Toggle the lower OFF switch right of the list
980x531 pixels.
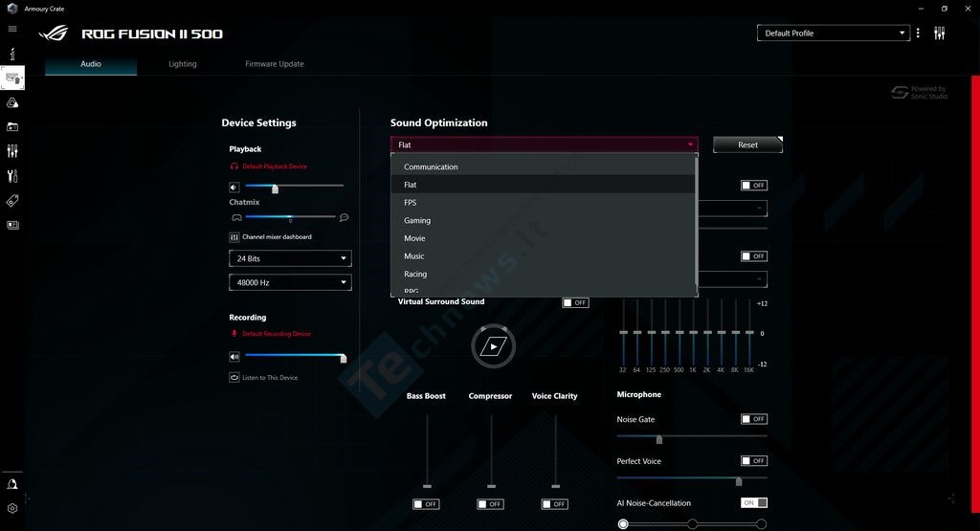[754, 256]
